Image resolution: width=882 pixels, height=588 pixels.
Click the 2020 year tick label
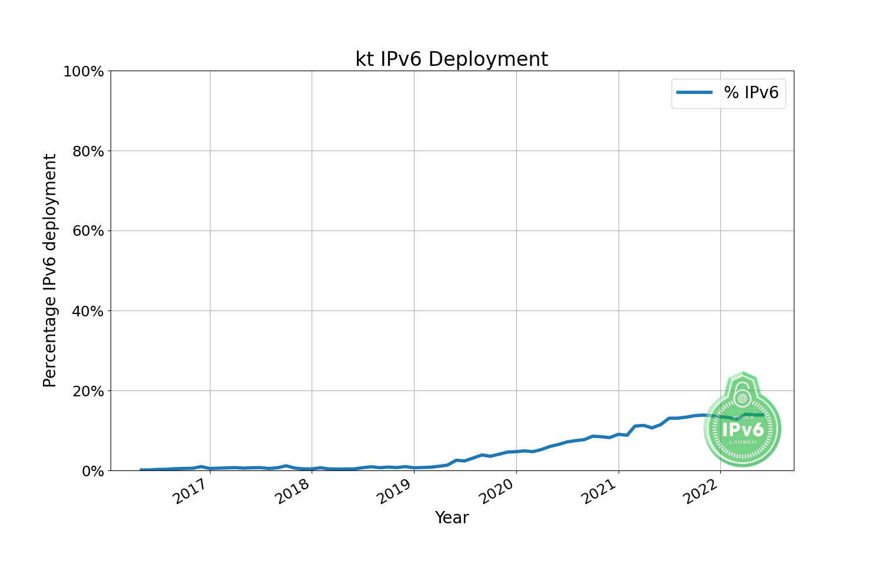coord(497,491)
